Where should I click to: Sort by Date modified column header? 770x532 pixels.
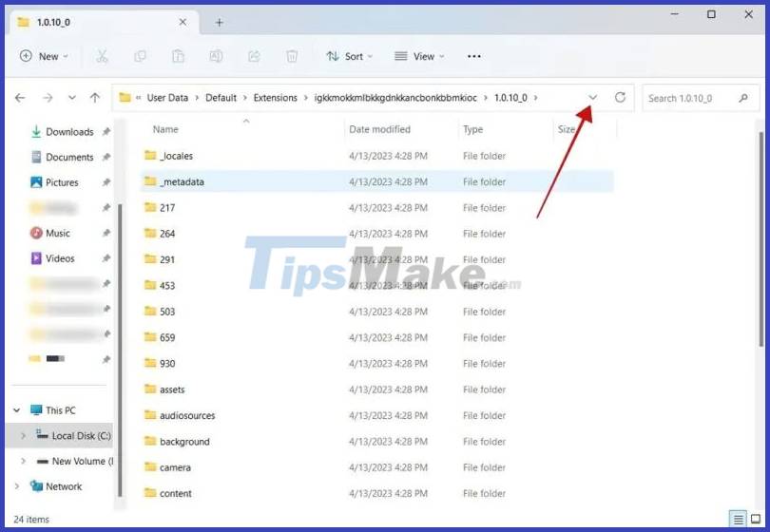(379, 129)
